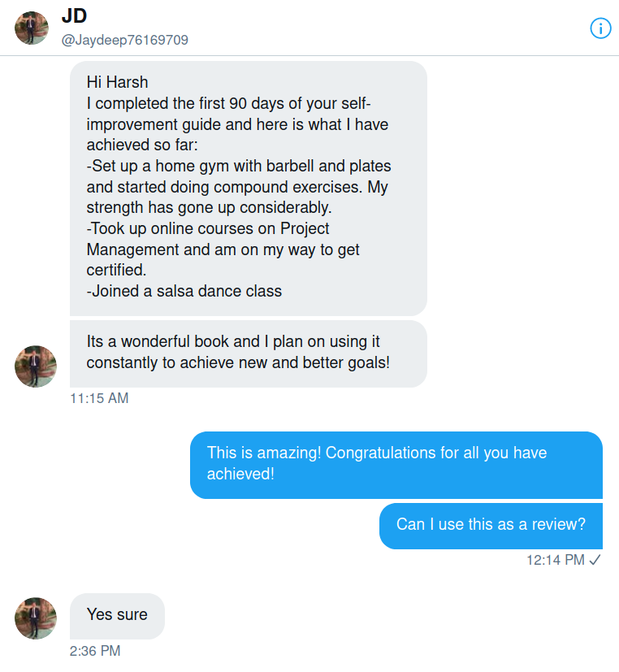Click JD's profile picture in the header
The image size is (619, 672).
(x=32, y=28)
